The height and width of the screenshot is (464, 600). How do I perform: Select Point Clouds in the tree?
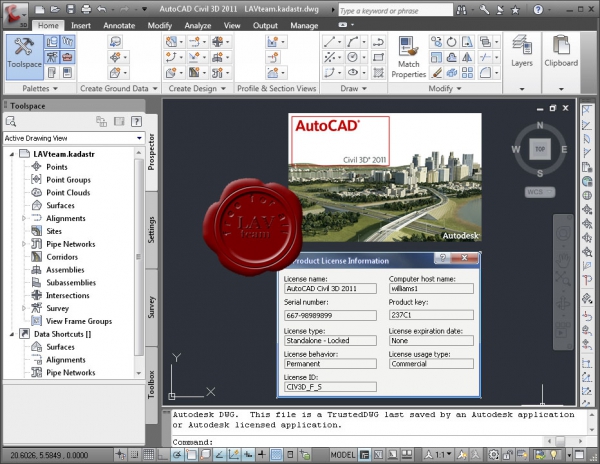click(68, 192)
